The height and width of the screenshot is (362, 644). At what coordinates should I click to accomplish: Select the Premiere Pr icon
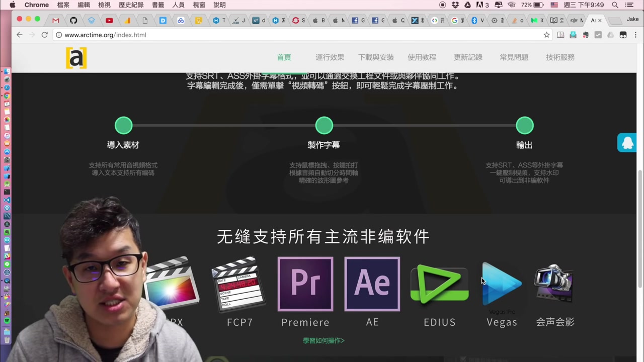[305, 284]
